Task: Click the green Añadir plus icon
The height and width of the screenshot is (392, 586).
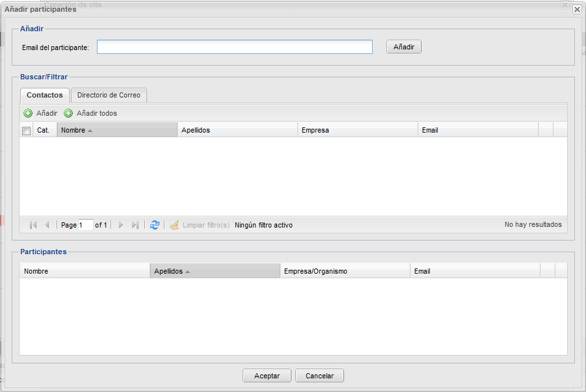Action: (28, 113)
